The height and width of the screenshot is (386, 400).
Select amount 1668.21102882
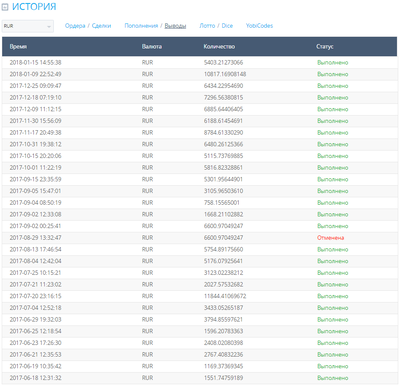pos(223,214)
